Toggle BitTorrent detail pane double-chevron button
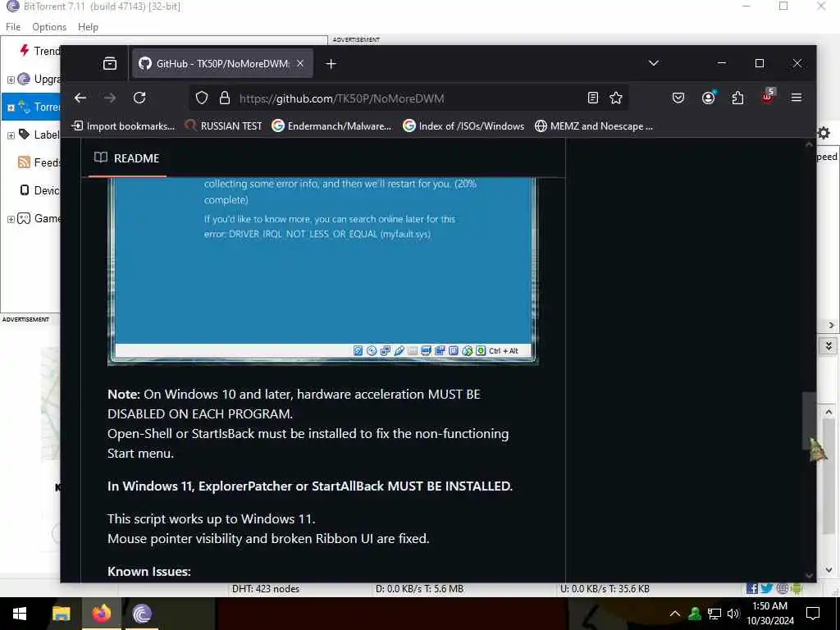The width and height of the screenshot is (840, 630). [829, 346]
